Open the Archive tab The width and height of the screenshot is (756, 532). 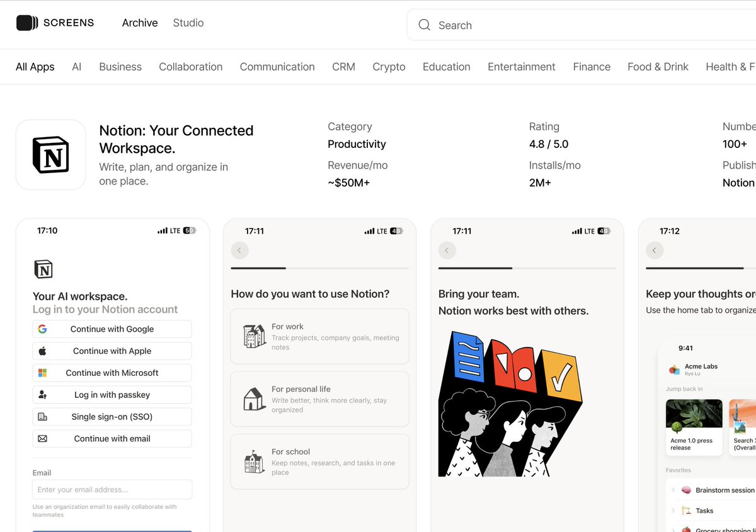pyautogui.click(x=140, y=23)
